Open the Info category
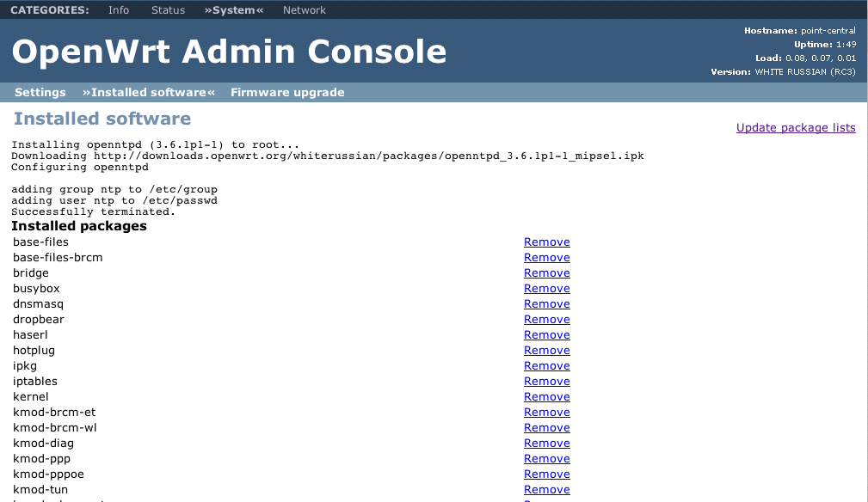The height and width of the screenshot is (502, 868). click(119, 10)
